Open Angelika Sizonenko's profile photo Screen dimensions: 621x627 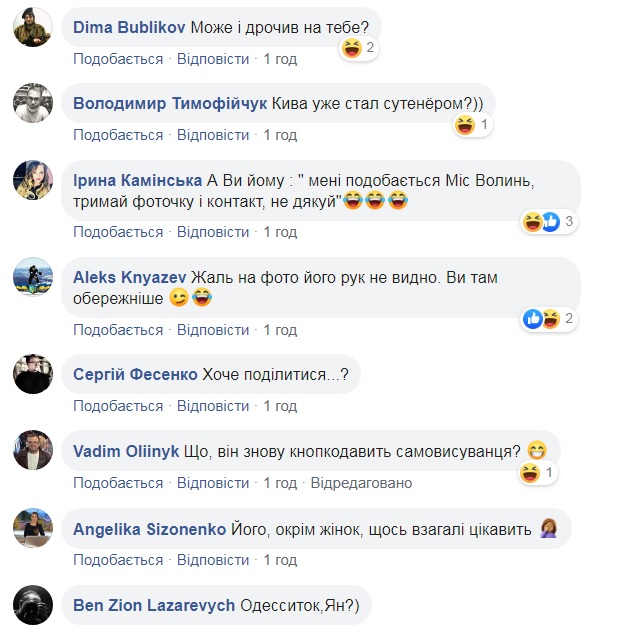33,528
